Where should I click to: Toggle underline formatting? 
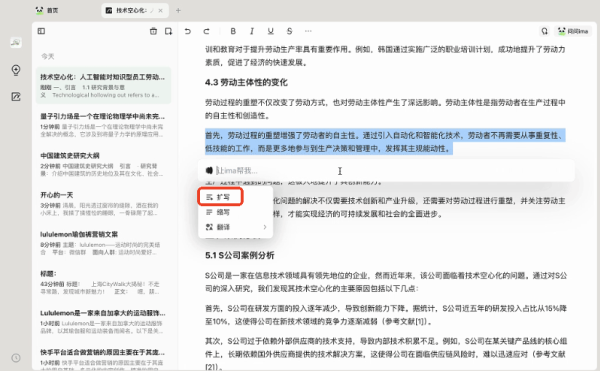click(x=271, y=31)
